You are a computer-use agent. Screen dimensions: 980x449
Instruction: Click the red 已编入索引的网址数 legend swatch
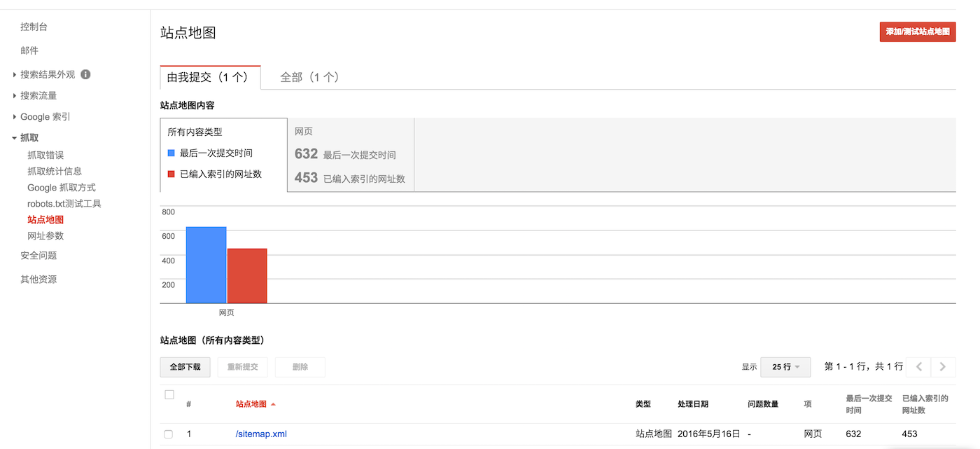click(171, 174)
